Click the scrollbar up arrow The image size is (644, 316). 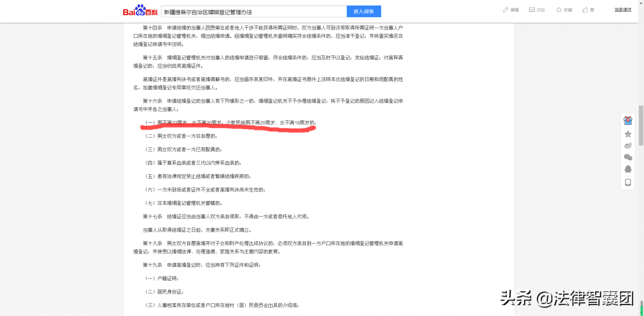coord(640,4)
